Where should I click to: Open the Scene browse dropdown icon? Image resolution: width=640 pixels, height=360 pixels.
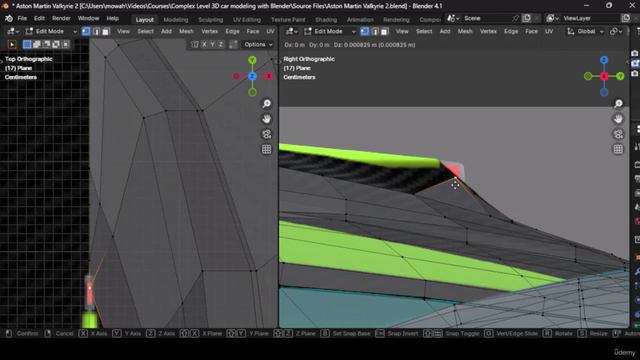pos(453,18)
